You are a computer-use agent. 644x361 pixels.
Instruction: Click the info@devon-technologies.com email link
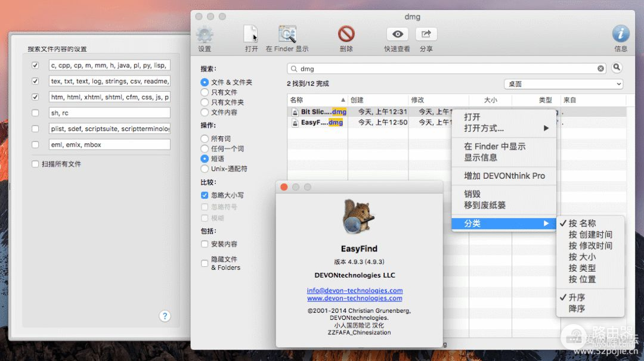coord(354,291)
